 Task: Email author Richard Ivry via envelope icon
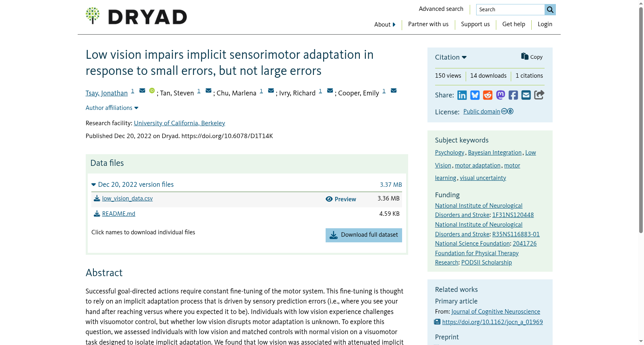click(x=330, y=91)
